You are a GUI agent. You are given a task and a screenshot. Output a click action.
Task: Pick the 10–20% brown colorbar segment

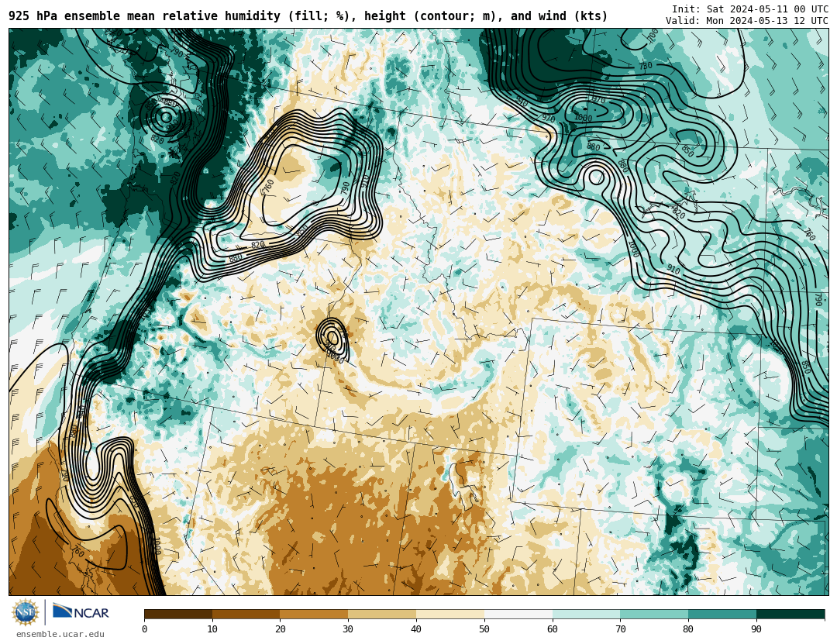(x=246, y=614)
